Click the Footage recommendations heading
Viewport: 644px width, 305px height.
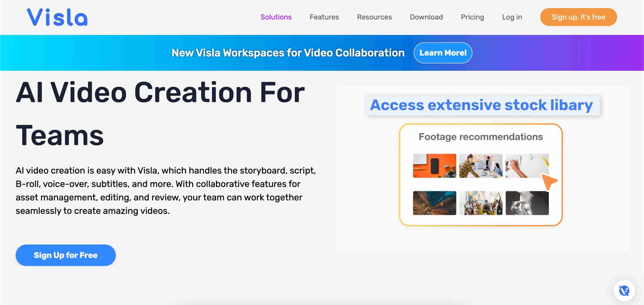coord(481,137)
